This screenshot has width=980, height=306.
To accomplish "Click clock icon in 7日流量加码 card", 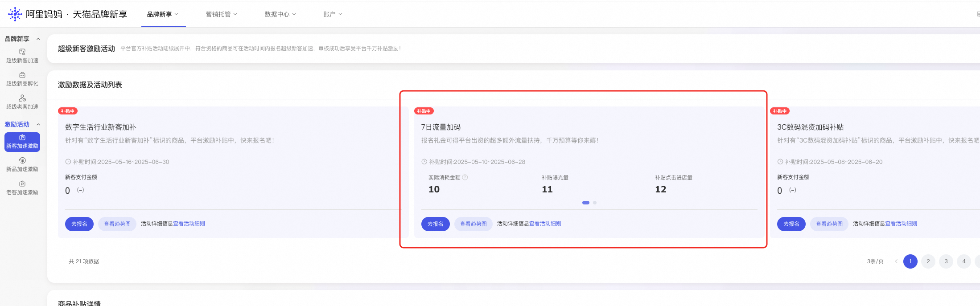I will point(424,162).
